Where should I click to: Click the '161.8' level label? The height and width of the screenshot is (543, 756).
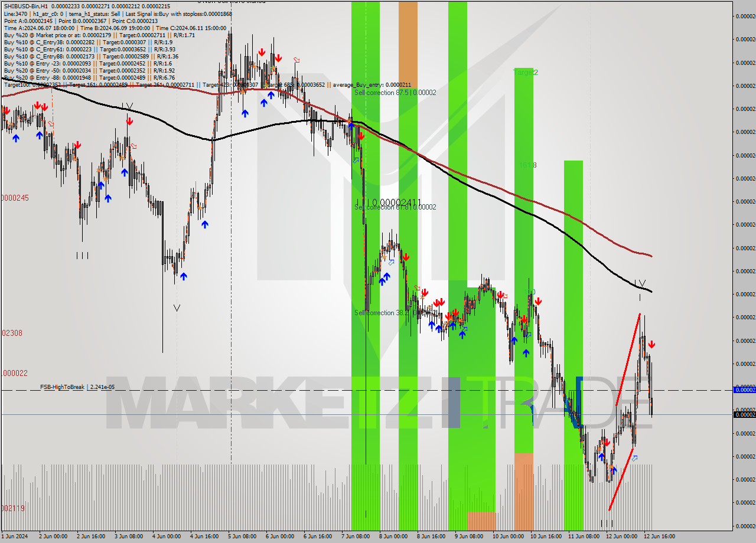(528, 165)
